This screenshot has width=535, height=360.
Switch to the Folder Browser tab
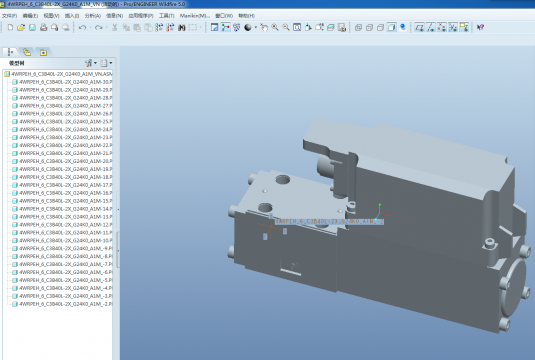pyautogui.click(x=27, y=52)
